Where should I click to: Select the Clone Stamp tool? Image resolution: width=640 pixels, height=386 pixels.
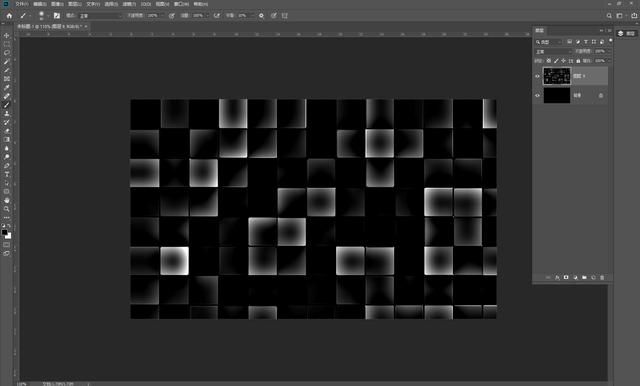pos(7,113)
